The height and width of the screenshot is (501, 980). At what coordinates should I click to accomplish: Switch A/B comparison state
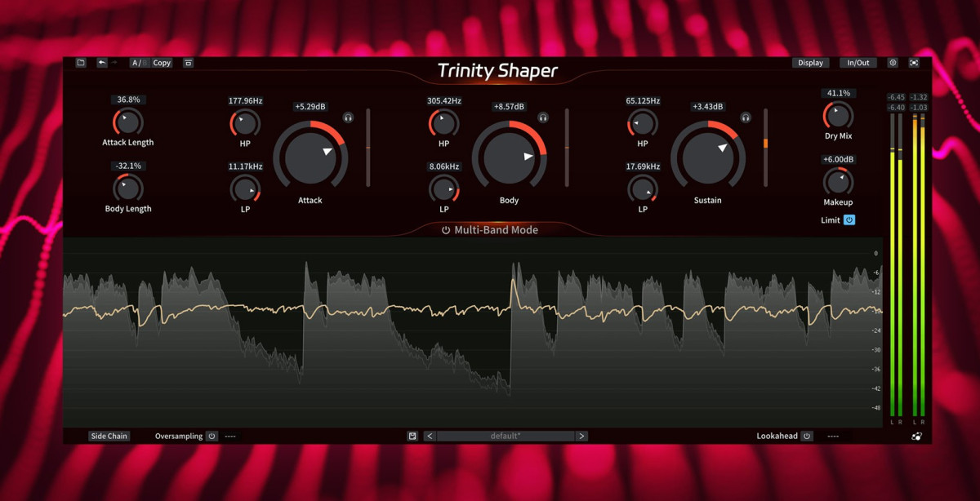click(x=139, y=63)
